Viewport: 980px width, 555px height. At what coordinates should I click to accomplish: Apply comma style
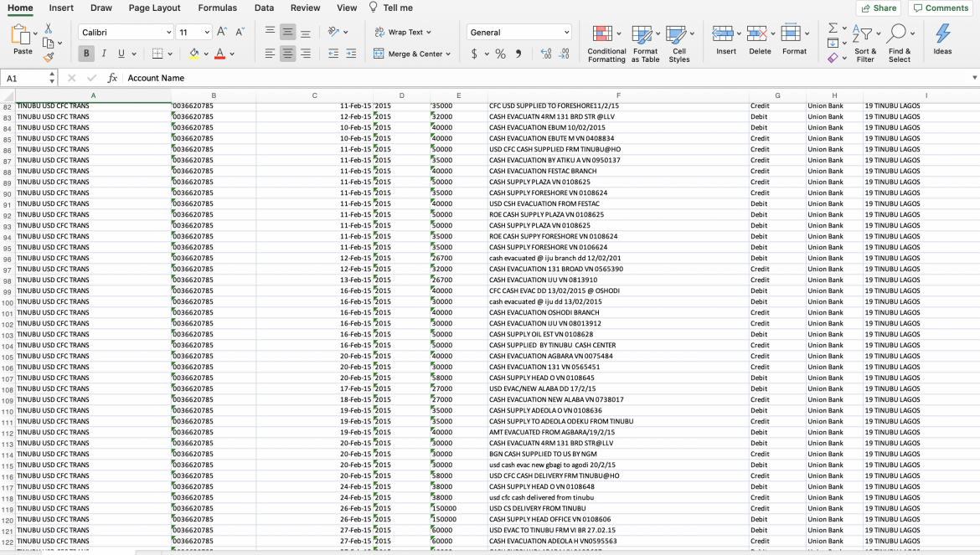(x=518, y=54)
